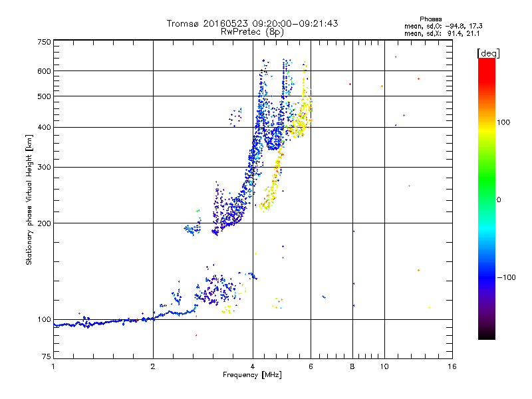Click the colorbar tick label '0'
532x399 pixels.
point(499,200)
